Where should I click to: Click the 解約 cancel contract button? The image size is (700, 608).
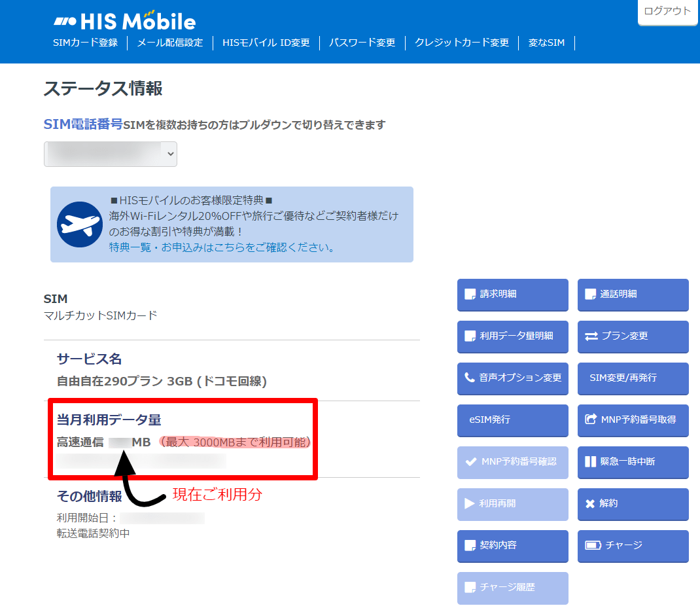pyautogui.click(x=633, y=504)
